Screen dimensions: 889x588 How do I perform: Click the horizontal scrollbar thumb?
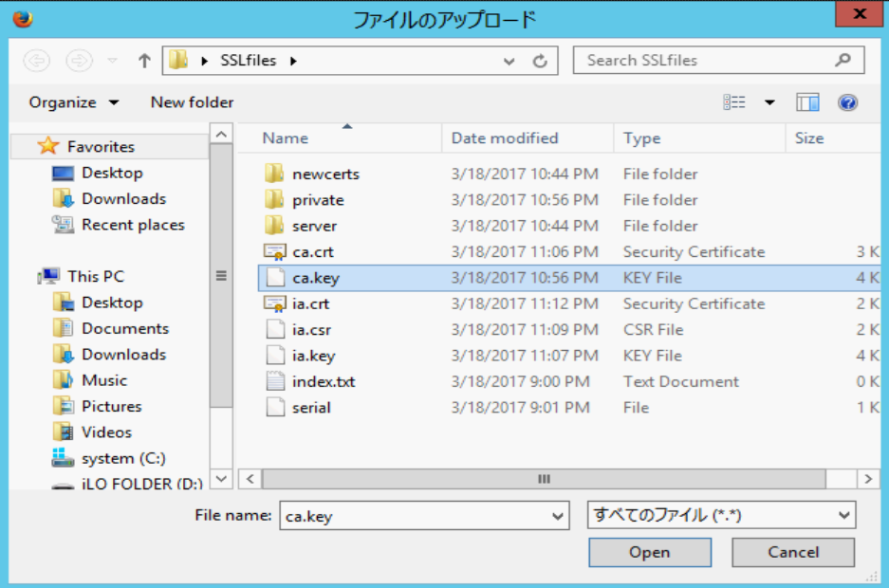click(x=544, y=479)
